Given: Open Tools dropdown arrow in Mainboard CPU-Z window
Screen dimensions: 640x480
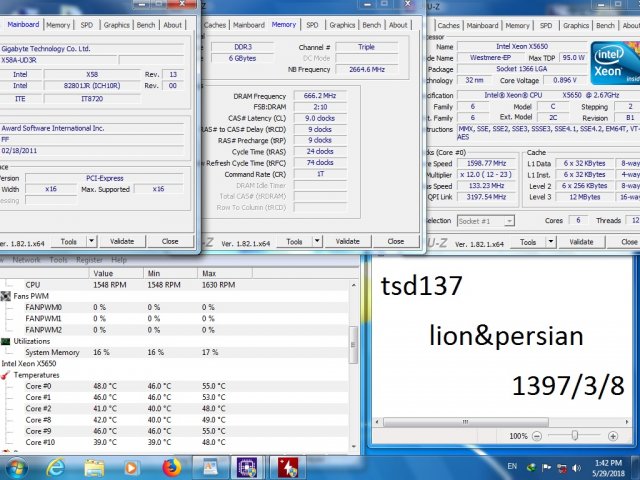Looking at the screenshot, I should click(91, 241).
